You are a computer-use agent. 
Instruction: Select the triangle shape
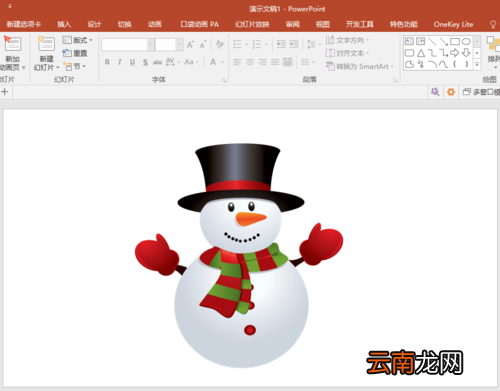pos(421,53)
